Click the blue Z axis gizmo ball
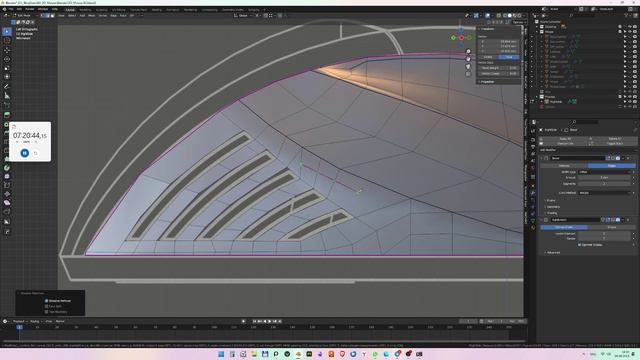Viewport: 640px width, 360px height. tap(461, 30)
